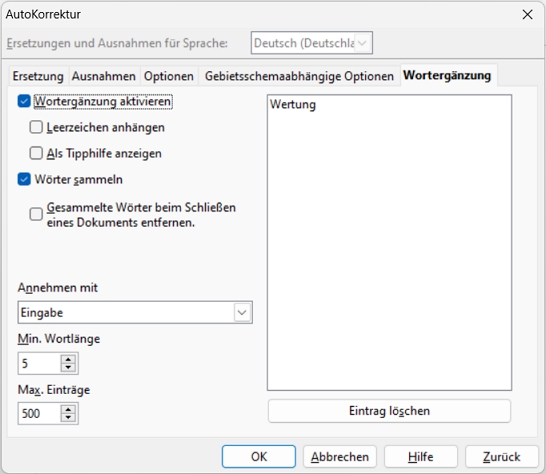Viewport: 546px width, 474px height.
Task: Click the Eintrag löschen button
Action: coord(389,411)
